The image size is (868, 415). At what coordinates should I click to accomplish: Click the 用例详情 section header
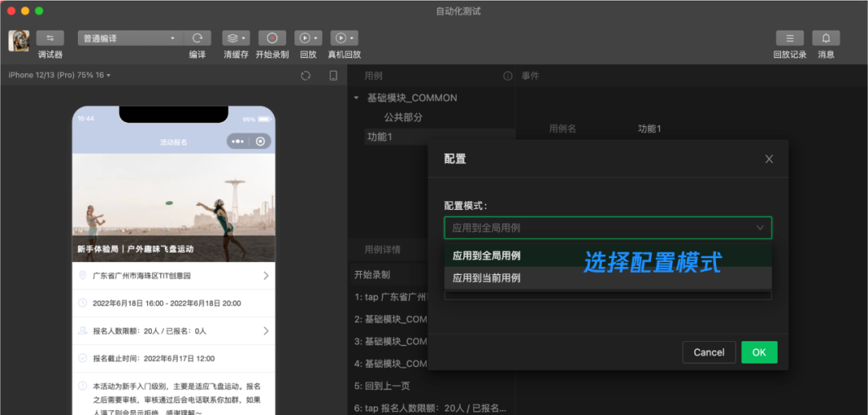pyautogui.click(x=383, y=250)
